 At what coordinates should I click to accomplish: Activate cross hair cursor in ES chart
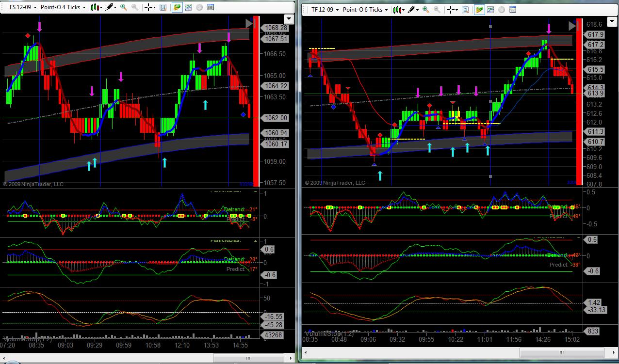pos(148,7)
